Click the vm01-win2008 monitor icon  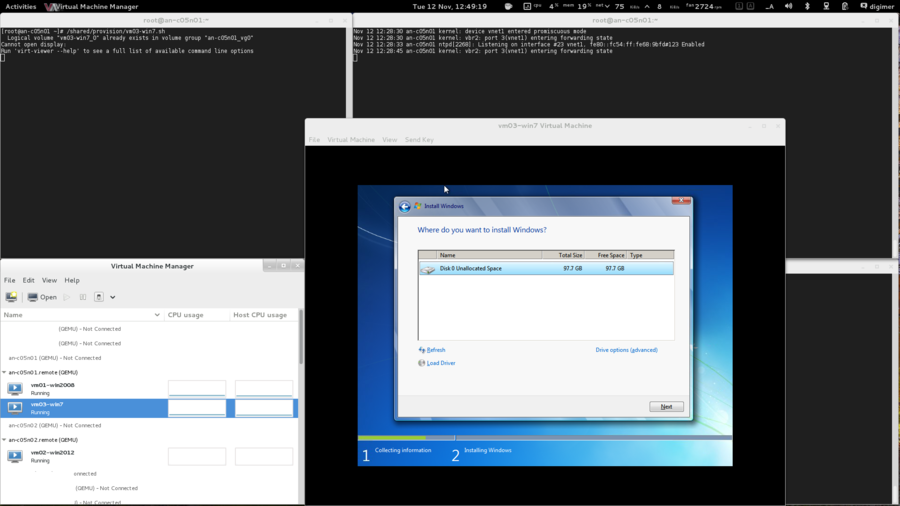pyautogui.click(x=15, y=388)
